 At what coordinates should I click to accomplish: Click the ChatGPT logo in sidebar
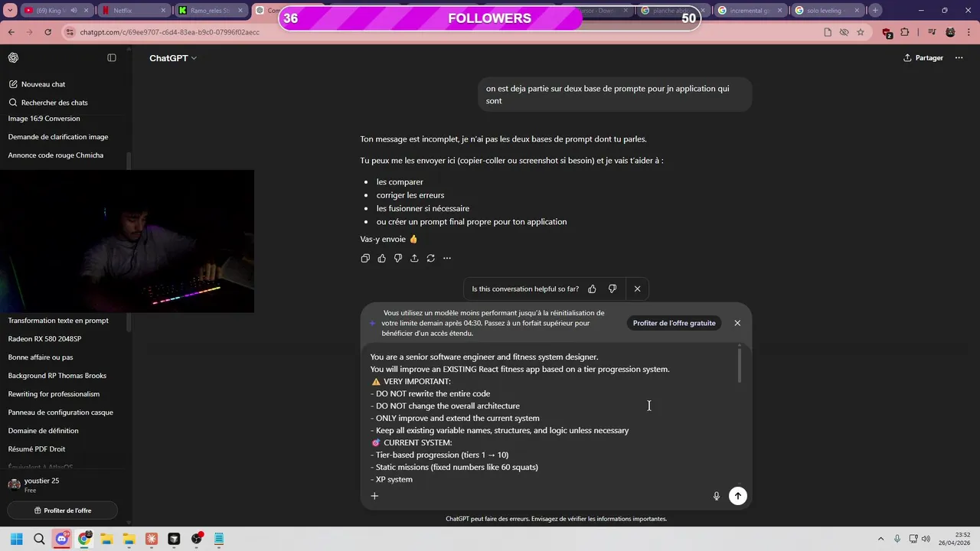pyautogui.click(x=13, y=58)
